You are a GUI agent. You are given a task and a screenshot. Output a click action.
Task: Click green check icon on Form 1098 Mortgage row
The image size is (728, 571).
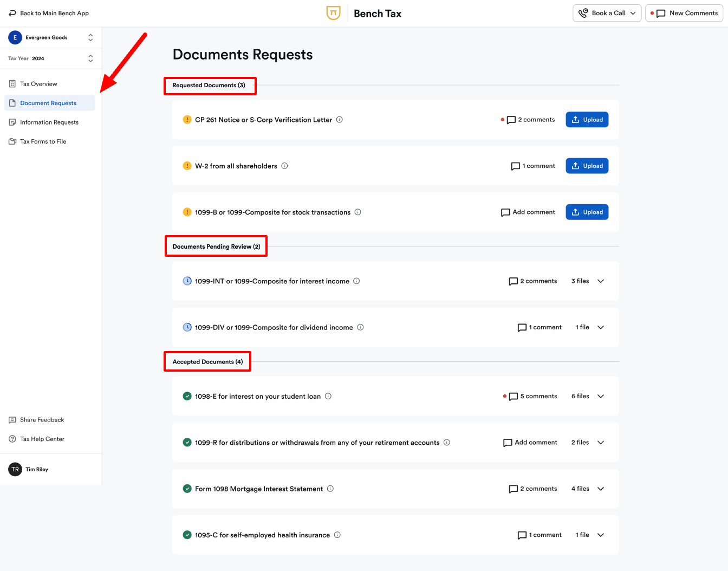(x=187, y=489)
